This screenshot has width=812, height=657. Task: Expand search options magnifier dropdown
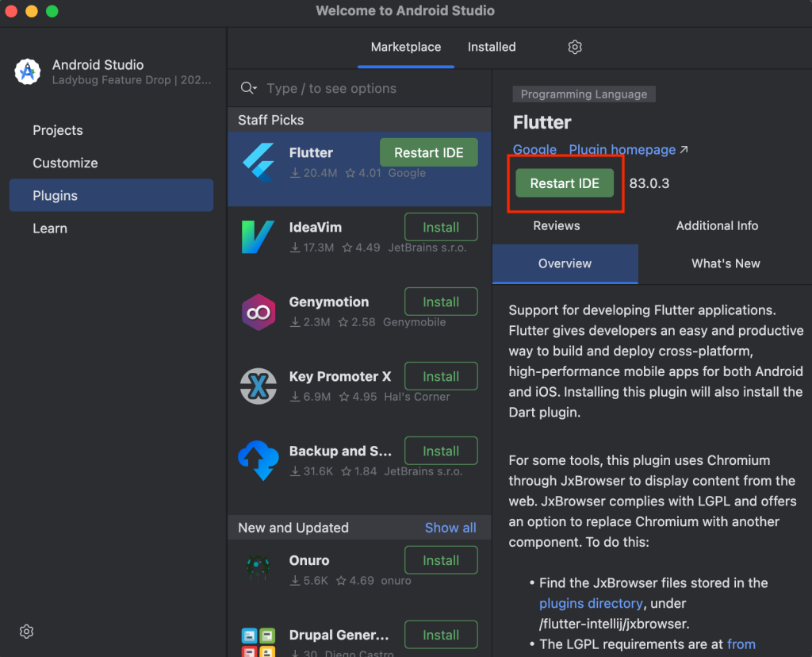pos(248,88)
